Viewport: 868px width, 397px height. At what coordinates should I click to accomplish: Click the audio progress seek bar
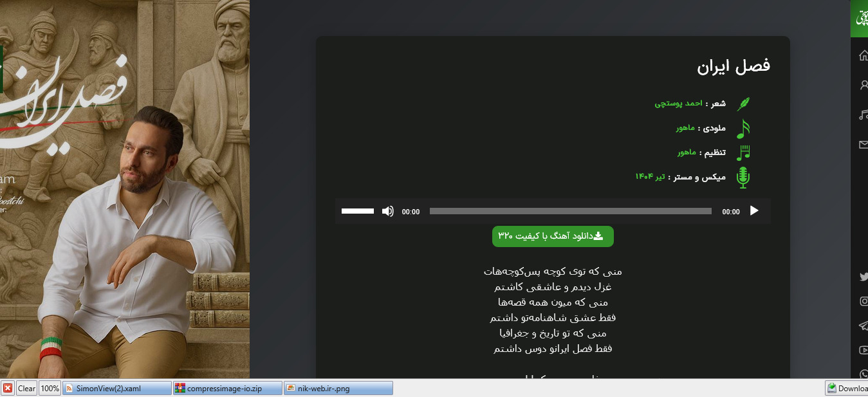tap(570, 211)
